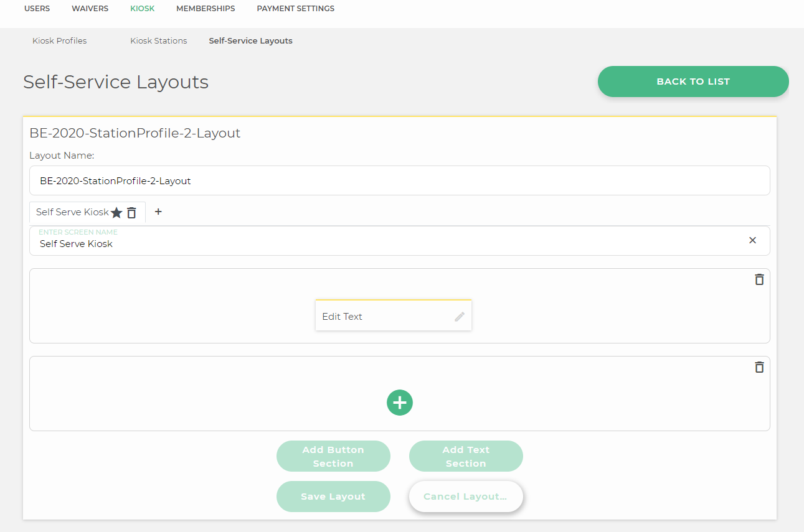Open the Memberships menu
The image size is (804, 532).
tap(206, 9)
